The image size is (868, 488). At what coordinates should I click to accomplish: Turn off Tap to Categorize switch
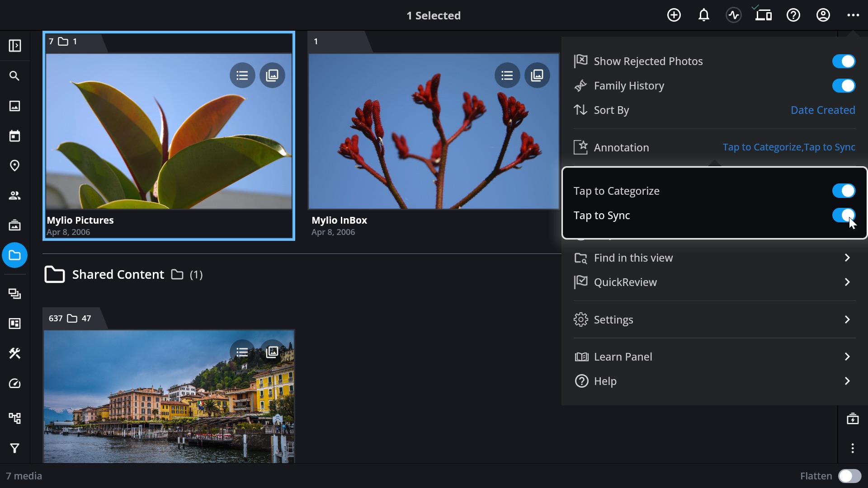[x=844, y=191]
